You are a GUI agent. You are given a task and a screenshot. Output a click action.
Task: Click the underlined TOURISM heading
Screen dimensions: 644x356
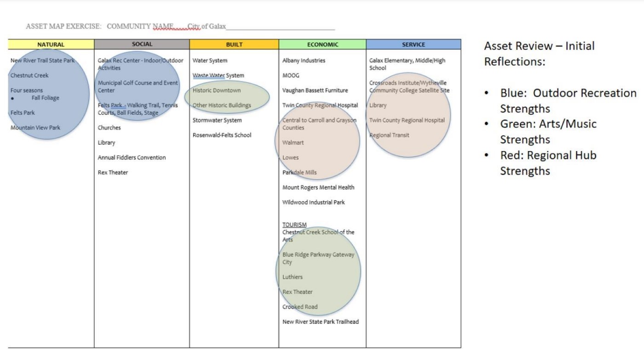294,225
